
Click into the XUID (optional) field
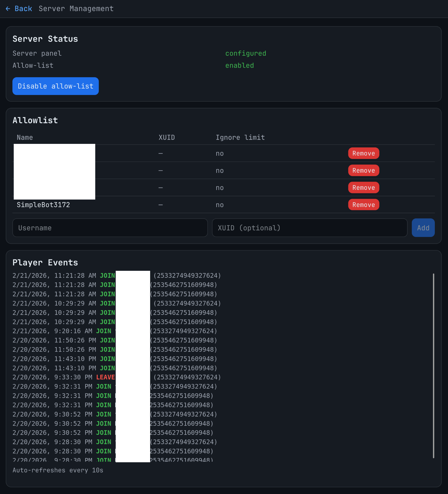tap(309, 228)
